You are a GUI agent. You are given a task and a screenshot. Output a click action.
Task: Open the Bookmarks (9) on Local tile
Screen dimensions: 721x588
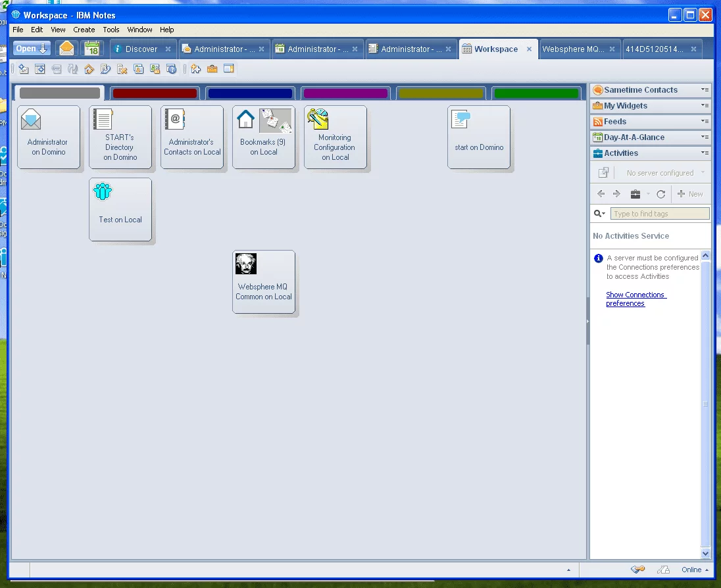[263, 137]
